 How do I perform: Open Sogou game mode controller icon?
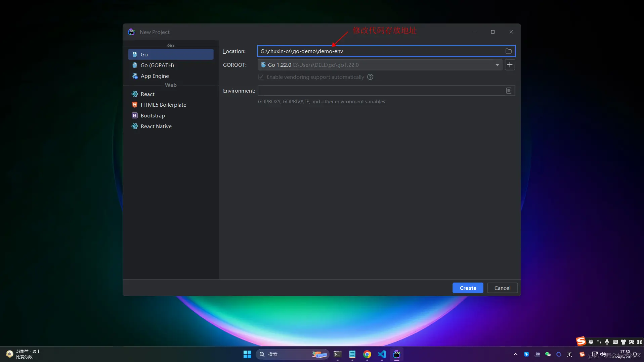tap(631, 342)
